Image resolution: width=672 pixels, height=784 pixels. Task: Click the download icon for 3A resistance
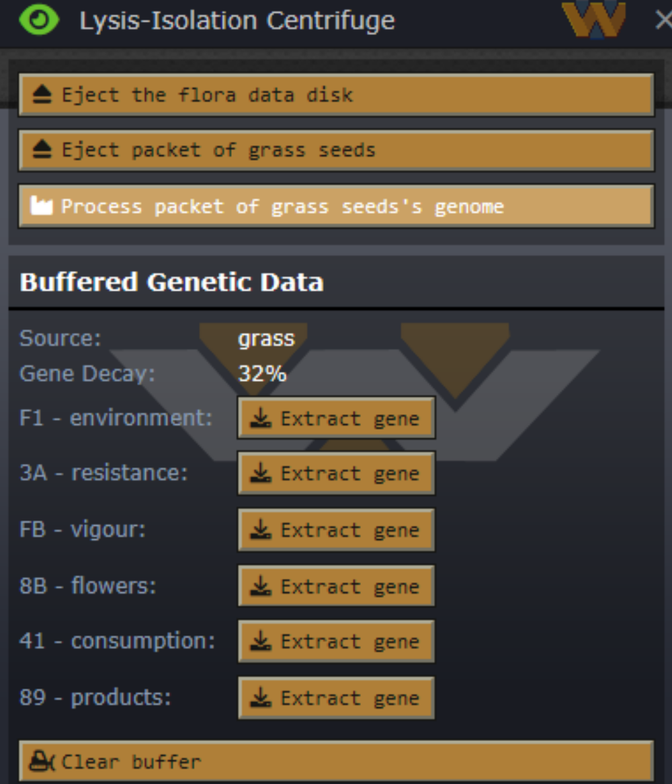[261, 473]
